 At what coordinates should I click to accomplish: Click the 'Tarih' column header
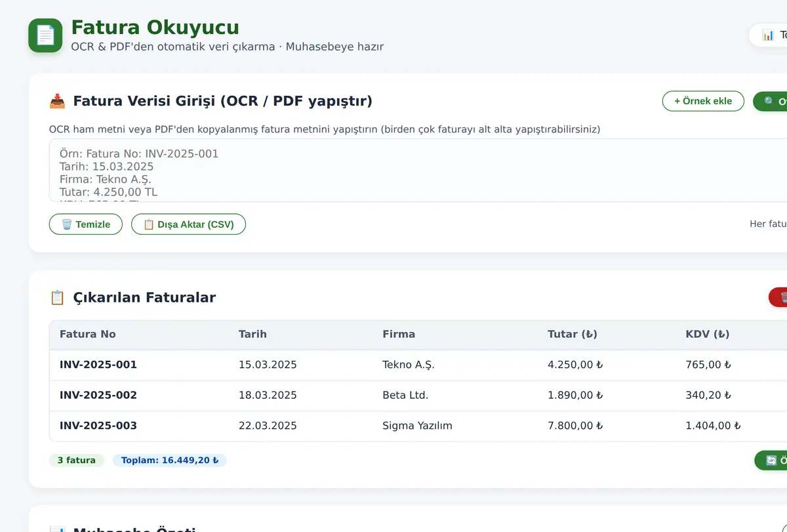pyautogui.click(x=252, y=334)
